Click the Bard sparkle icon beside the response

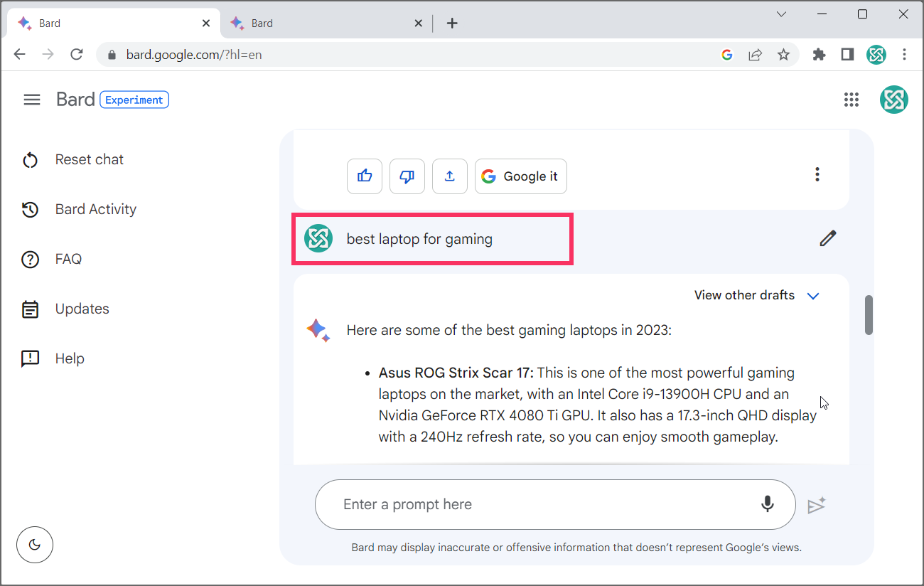point(318,330)
